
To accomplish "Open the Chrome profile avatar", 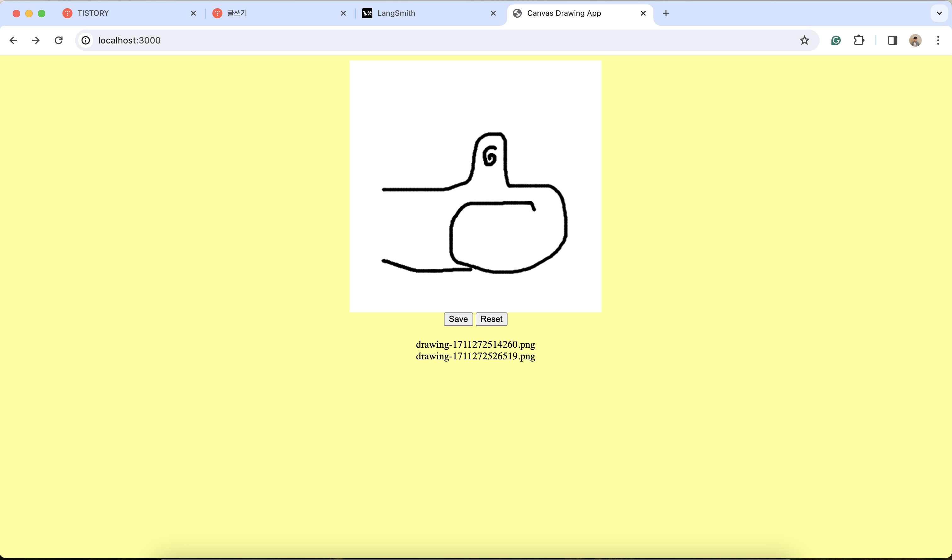I will [915, 40].
